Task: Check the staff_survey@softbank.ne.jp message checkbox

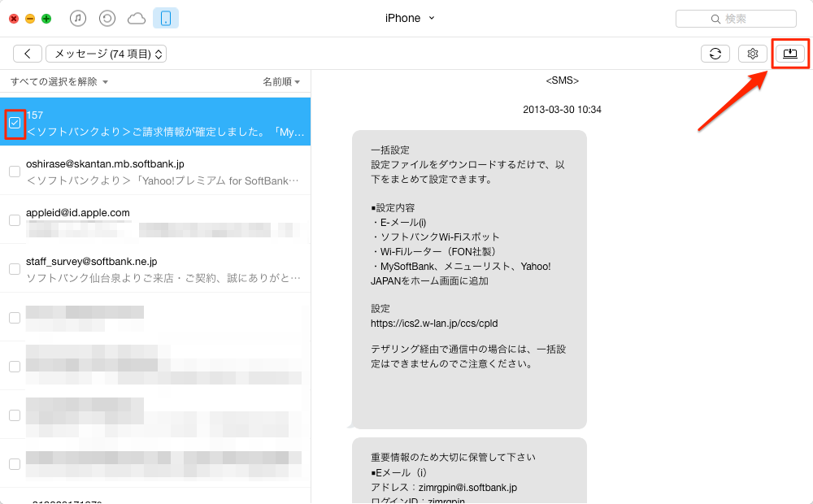Action: click(15, 269)
